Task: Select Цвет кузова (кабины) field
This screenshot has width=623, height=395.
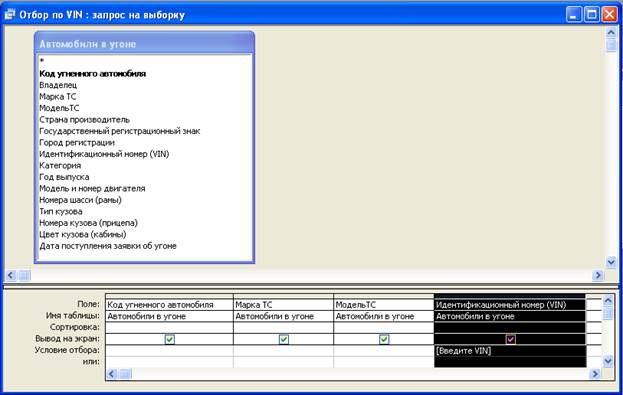Action: (x=83, y=234)
